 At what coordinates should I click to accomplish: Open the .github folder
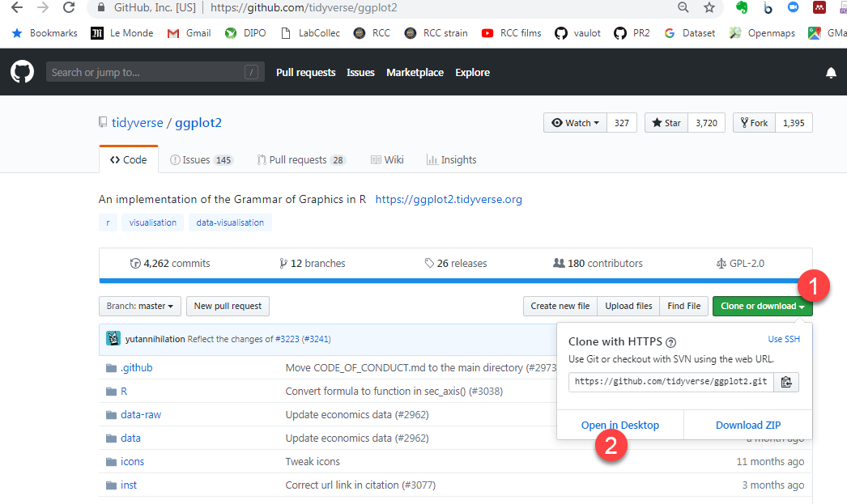click(137, 367)
